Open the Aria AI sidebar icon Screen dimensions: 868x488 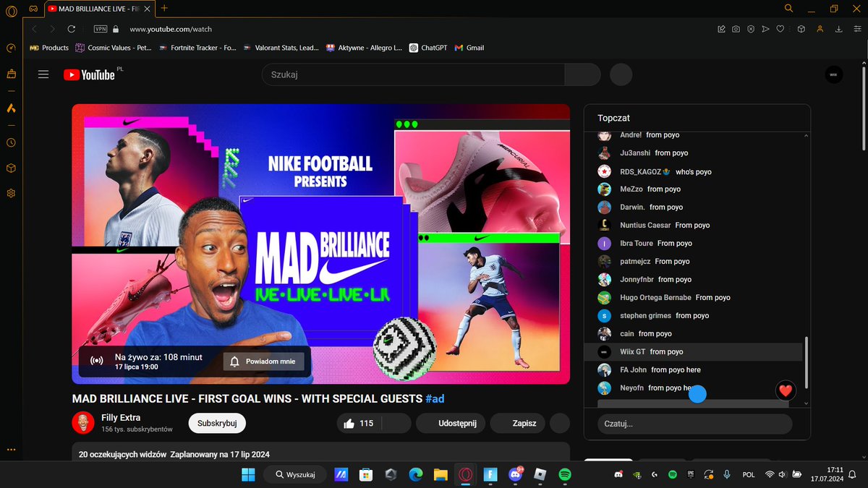11,108
